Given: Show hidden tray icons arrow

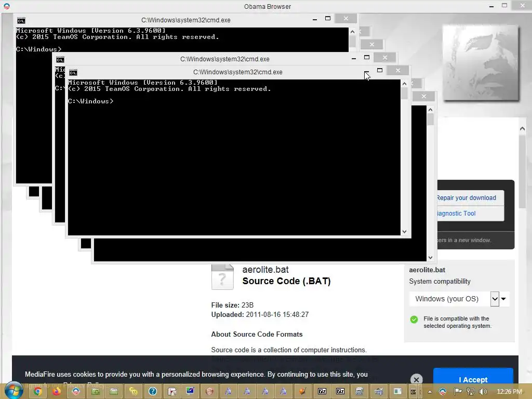Looking at the screenshot, I should point(430,392).
